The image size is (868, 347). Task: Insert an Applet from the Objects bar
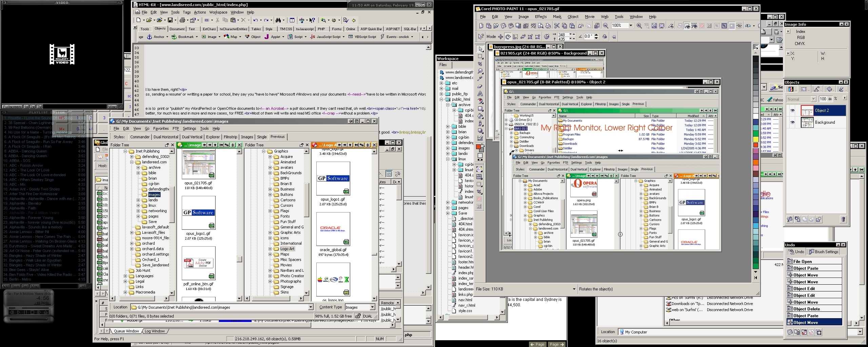272,37
